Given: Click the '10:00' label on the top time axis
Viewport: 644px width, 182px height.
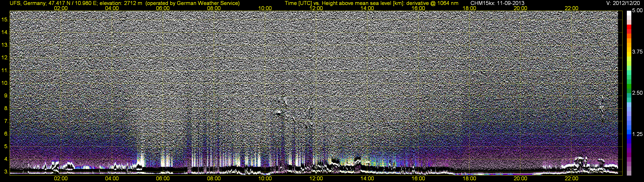Looking at the screenshot, I should (x=265, y=8).
